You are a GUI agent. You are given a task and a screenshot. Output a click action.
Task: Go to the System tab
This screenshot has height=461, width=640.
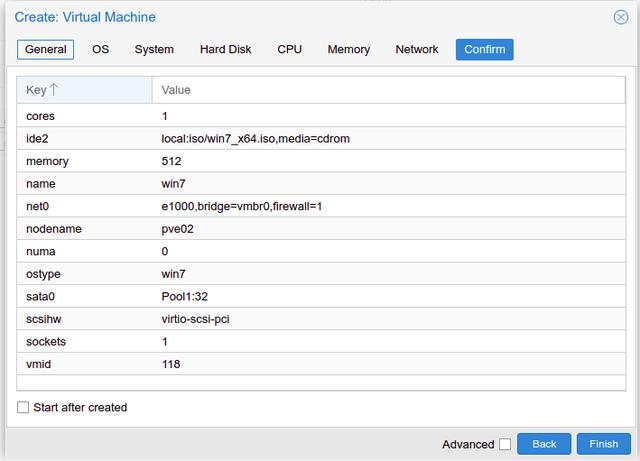(x=154, y=49)
